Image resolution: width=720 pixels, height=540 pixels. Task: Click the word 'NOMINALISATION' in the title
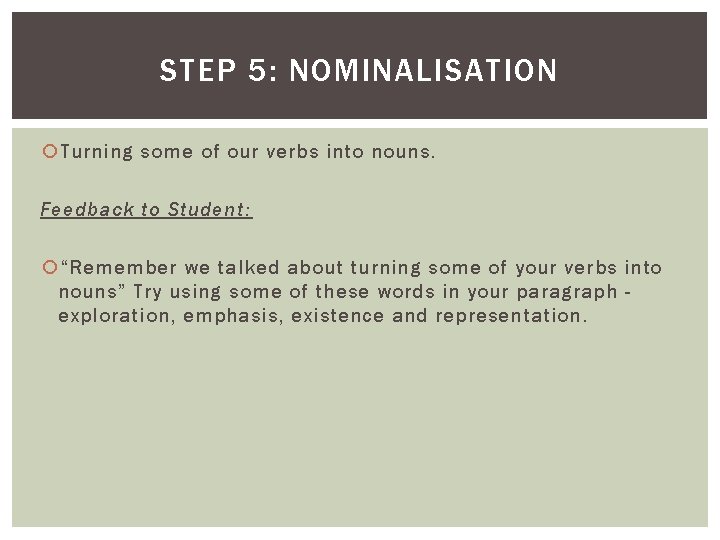tap(423, 70)
